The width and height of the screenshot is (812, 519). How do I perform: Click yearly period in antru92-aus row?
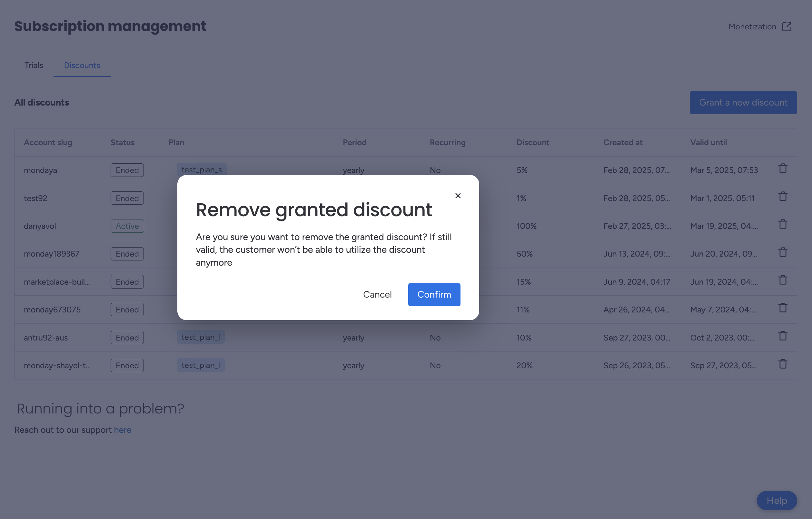[x=353, y=338]
